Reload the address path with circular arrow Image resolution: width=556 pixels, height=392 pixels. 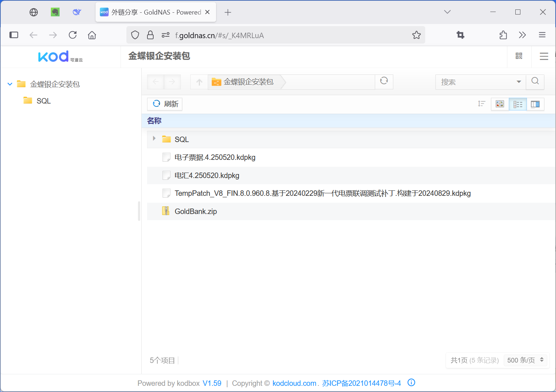pos(384,81)
